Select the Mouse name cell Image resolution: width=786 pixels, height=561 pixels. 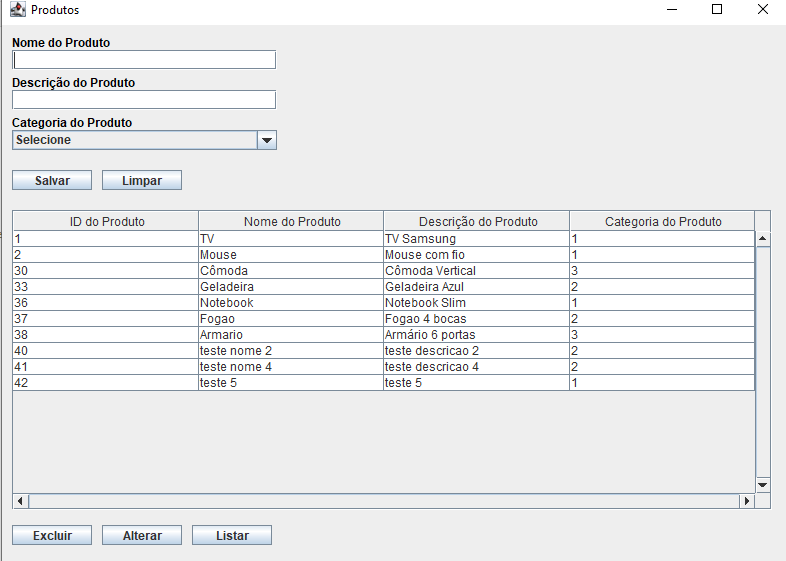[291, 255]
